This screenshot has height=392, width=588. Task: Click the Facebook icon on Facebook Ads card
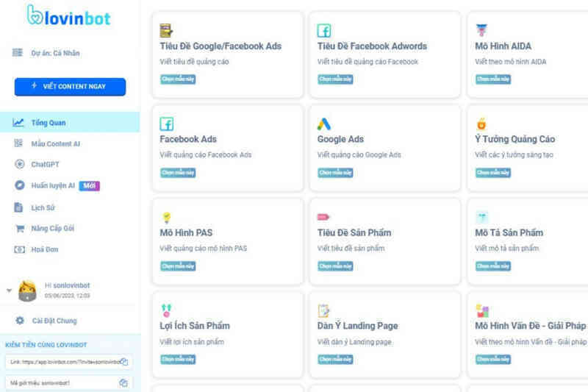pyautogui.click(x=167, y=124)
